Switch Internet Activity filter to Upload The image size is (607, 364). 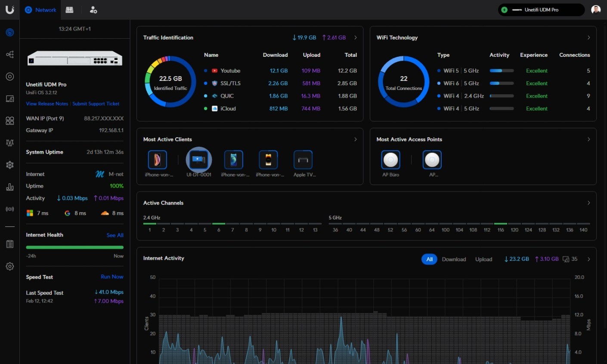483,259
